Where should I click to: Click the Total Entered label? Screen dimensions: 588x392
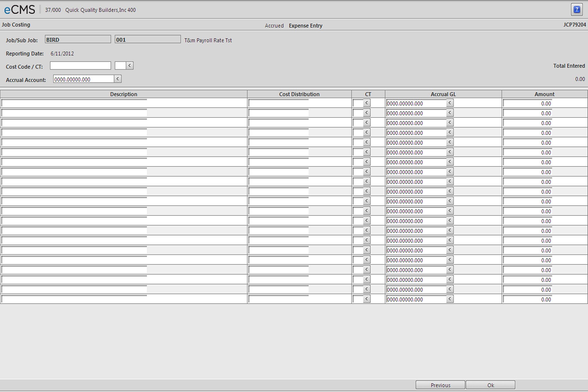coord(569,66)
